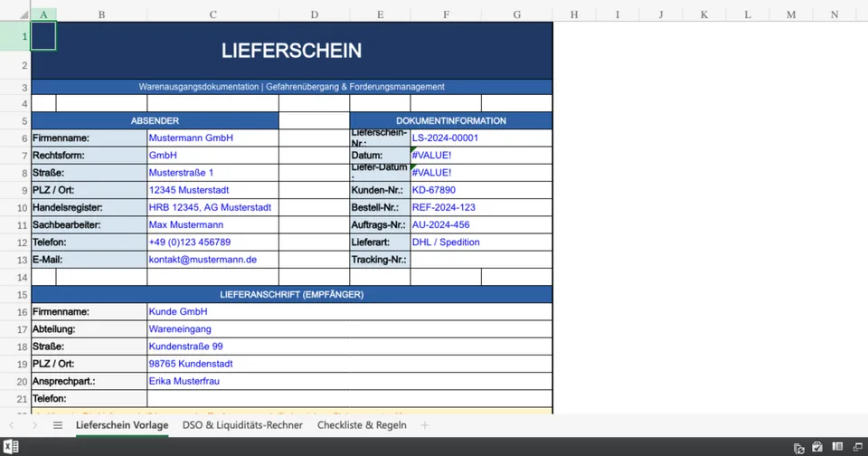Viewport: 868px width, 456px height.
Task: Select the kontakt@mustermann.de cell
Action: point(212,260)
